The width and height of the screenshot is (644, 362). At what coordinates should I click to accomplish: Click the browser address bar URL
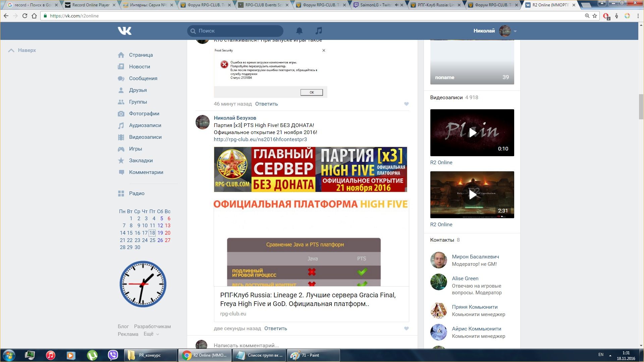coord(74,16)
